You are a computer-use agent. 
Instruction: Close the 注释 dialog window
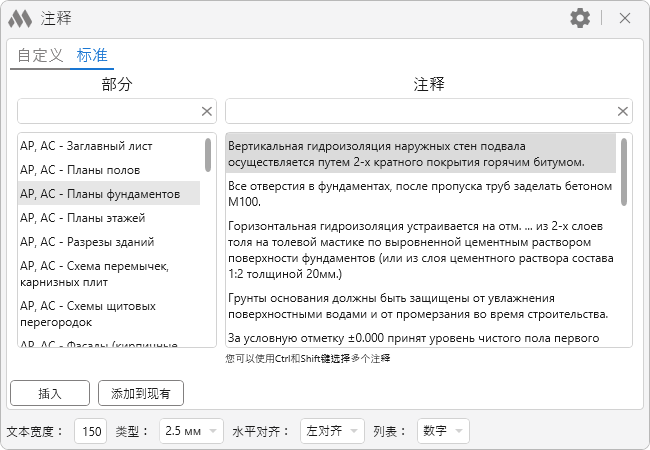click(x=625, y=18)
